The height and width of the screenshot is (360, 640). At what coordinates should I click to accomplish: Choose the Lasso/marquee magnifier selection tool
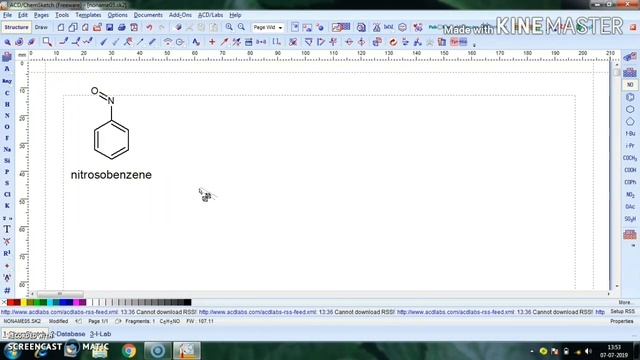click(47, 42)
